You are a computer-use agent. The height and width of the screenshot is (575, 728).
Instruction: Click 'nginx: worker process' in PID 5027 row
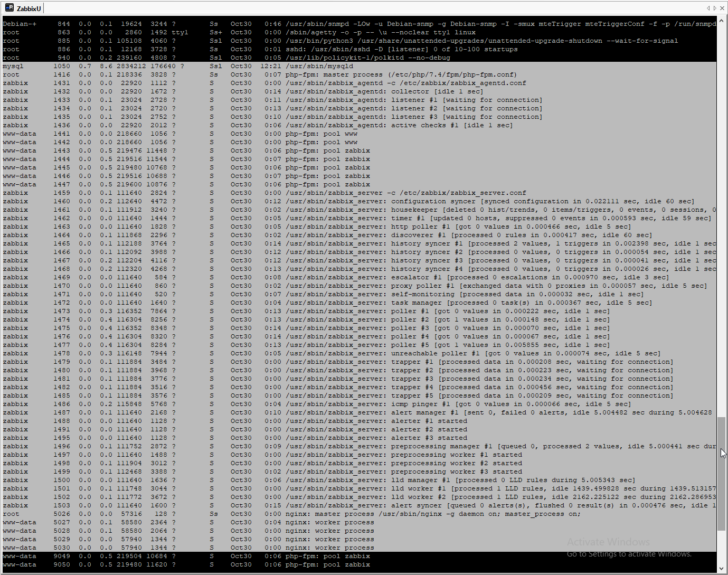(330, 522)
